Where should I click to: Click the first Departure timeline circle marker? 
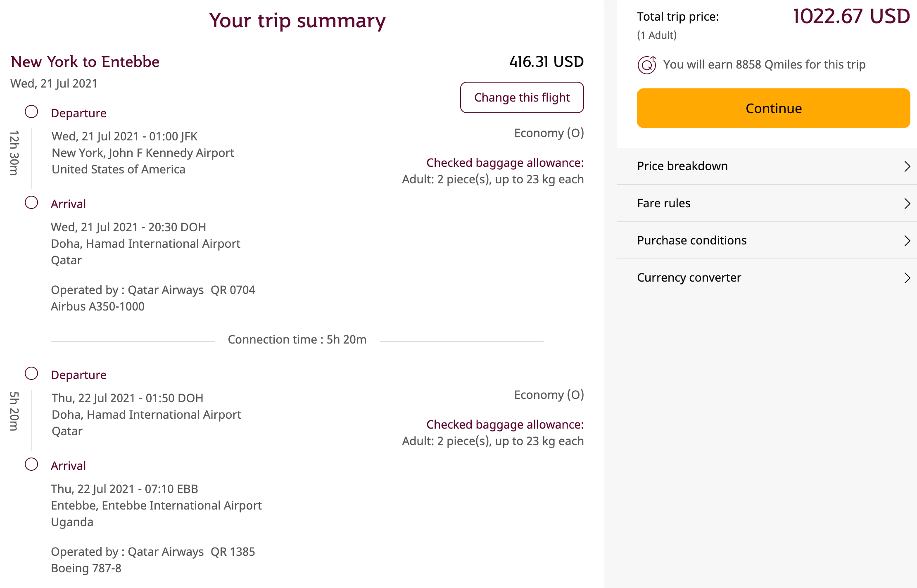coord(31,111)
